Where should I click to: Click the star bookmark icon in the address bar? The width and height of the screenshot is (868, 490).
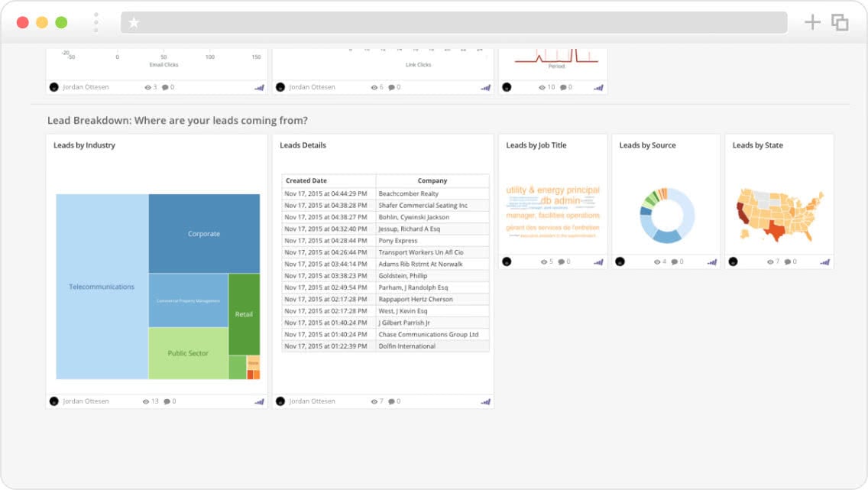[x=134, y=22]
